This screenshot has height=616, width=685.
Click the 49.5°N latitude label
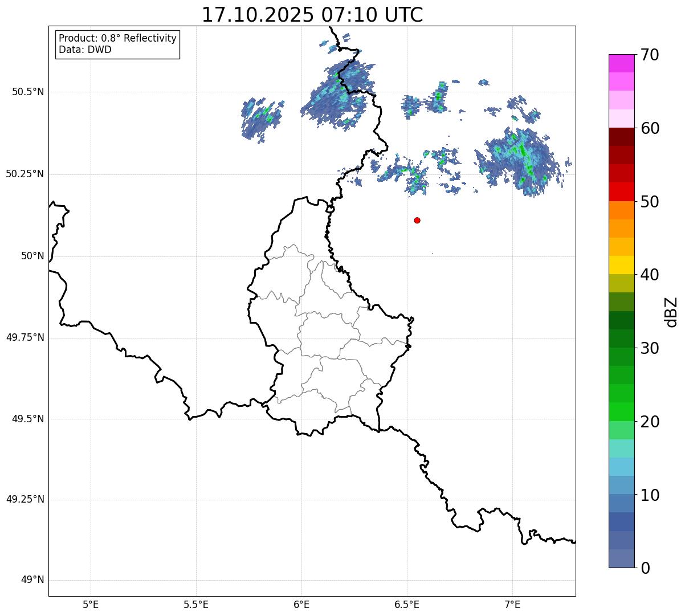28,419
